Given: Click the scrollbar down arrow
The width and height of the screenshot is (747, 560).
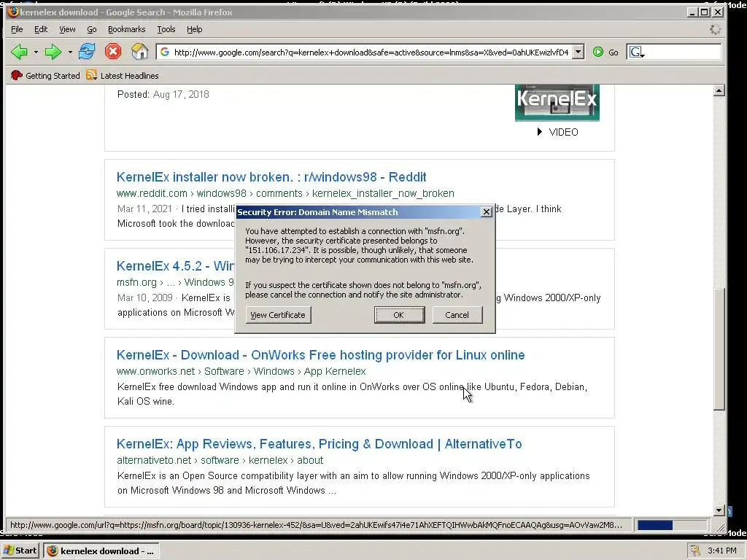Looking at the screenshot, I should pos(719,510).
